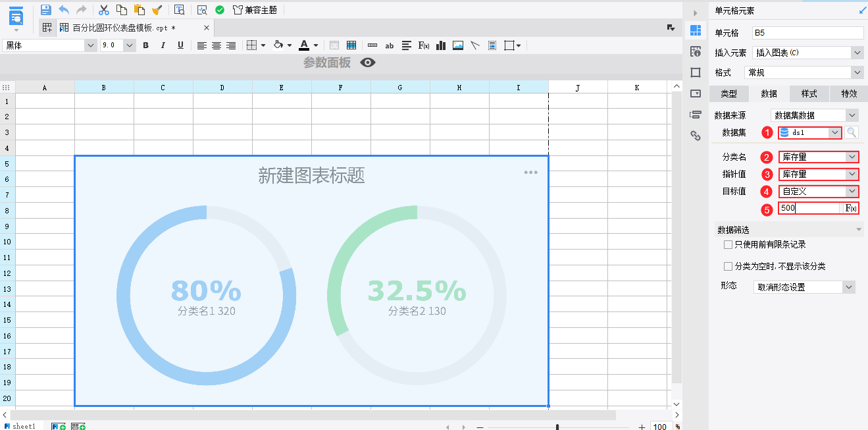Toggle bold formatting

tap(146, 45)
